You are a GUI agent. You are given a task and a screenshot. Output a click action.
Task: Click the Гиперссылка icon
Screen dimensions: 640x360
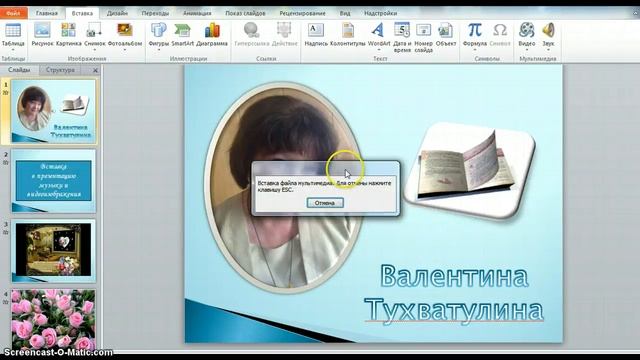251,30
